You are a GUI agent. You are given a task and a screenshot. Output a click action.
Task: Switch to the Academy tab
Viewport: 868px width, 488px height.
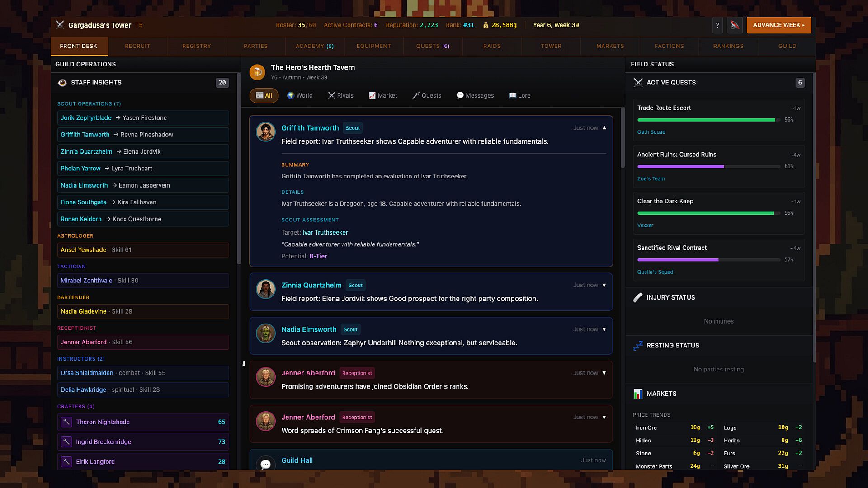315,46
